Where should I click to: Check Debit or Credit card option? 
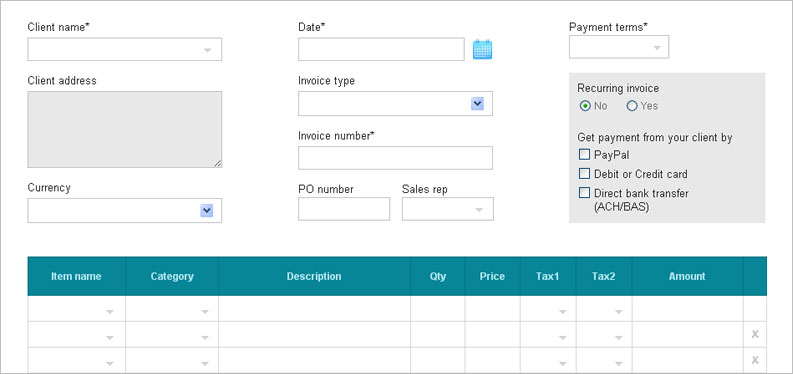585,174
